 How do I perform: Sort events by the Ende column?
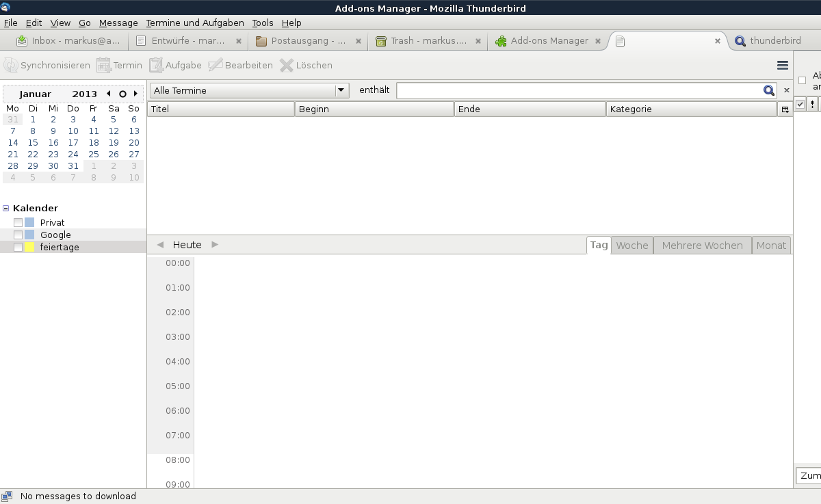[530, 109]
